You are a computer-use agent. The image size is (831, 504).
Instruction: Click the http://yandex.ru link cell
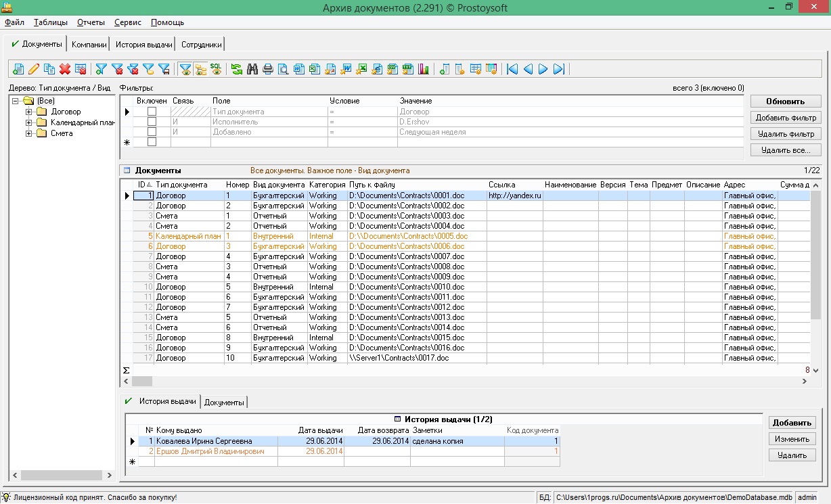point(514,196)
